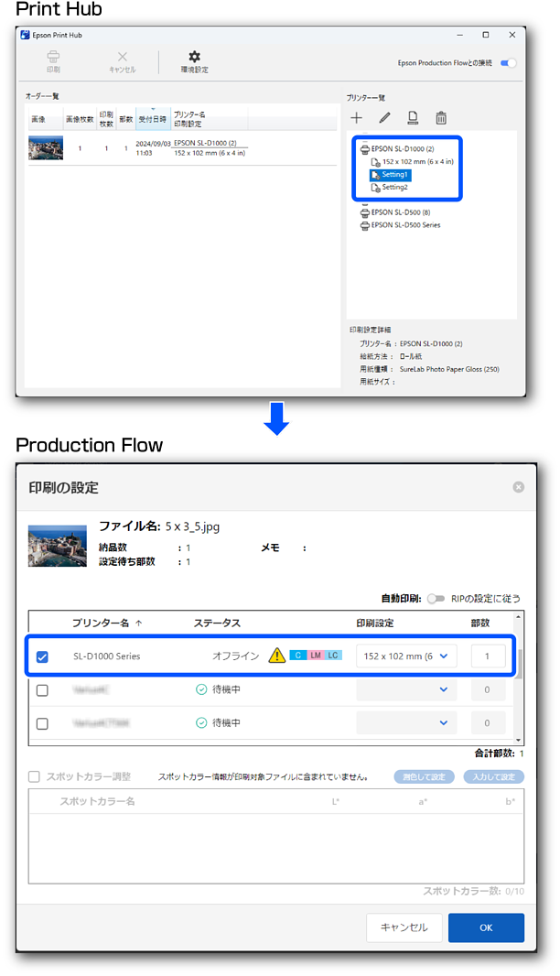
Task: Close the print settings dialog with X
Action: [x=519, y=487]
